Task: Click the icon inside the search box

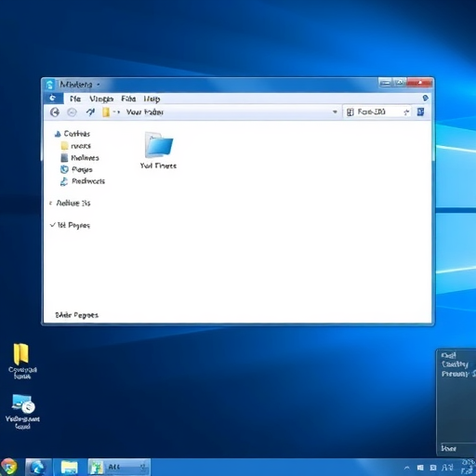Action: click(x=350, y=112)
